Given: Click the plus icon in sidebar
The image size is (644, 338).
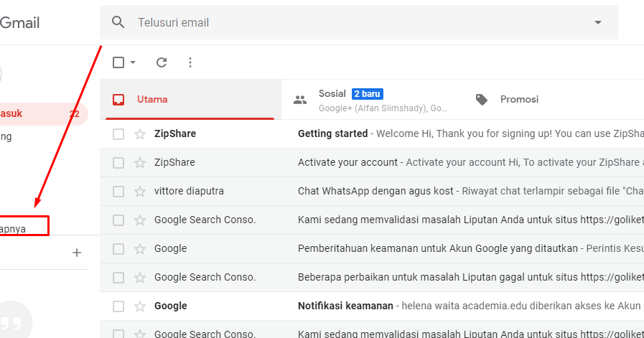Looking at the screenshot, I should 77,253.
